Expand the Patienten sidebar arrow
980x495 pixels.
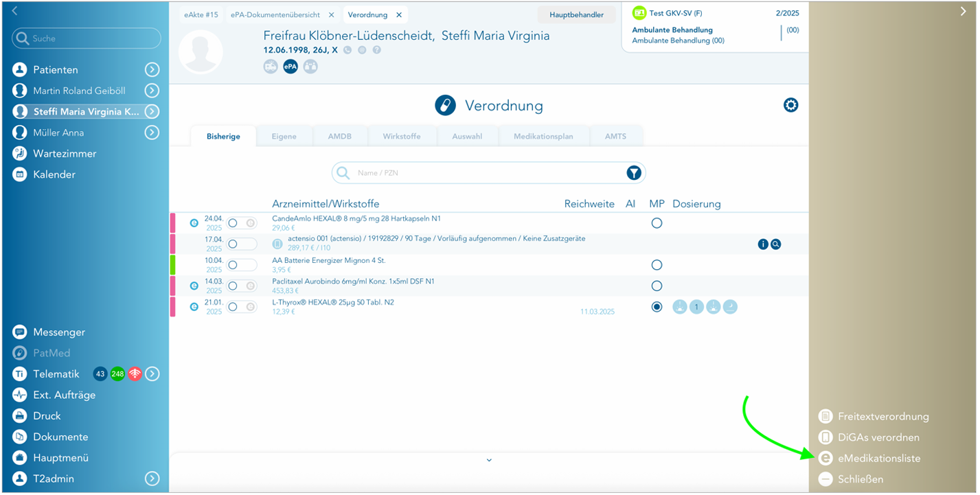[x=152, y=70]
